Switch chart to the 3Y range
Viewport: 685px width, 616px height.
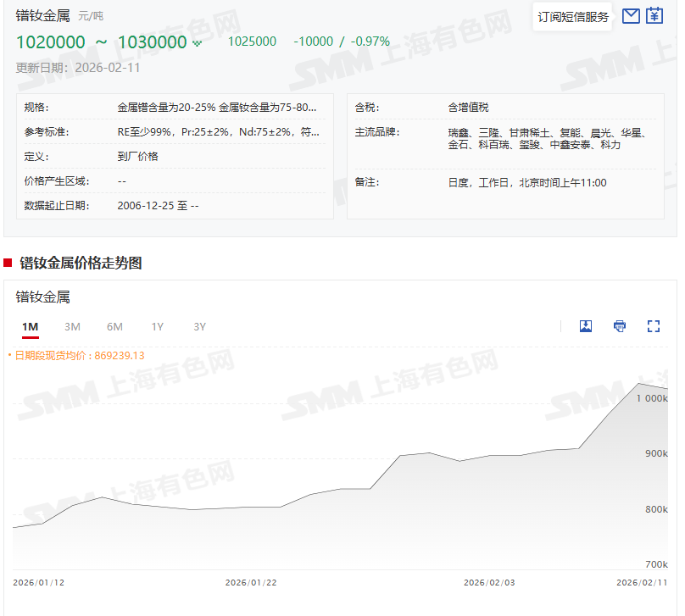coord(199,327)
